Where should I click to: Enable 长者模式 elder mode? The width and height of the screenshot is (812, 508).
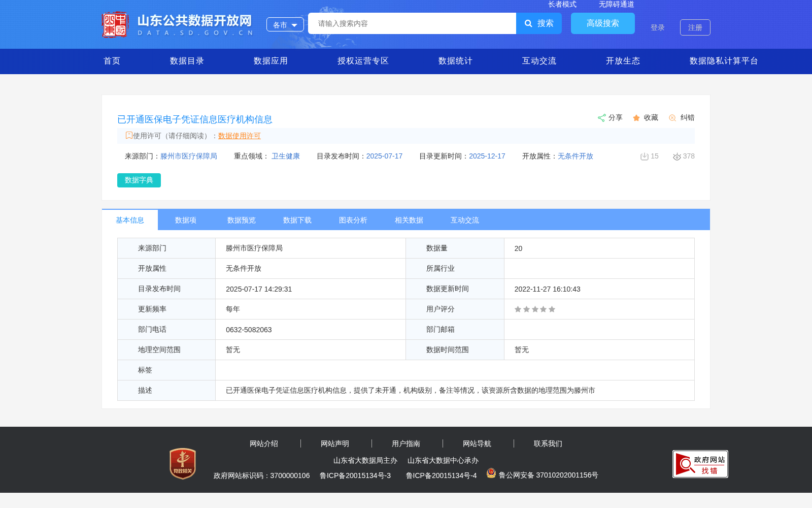click(562, 4)
